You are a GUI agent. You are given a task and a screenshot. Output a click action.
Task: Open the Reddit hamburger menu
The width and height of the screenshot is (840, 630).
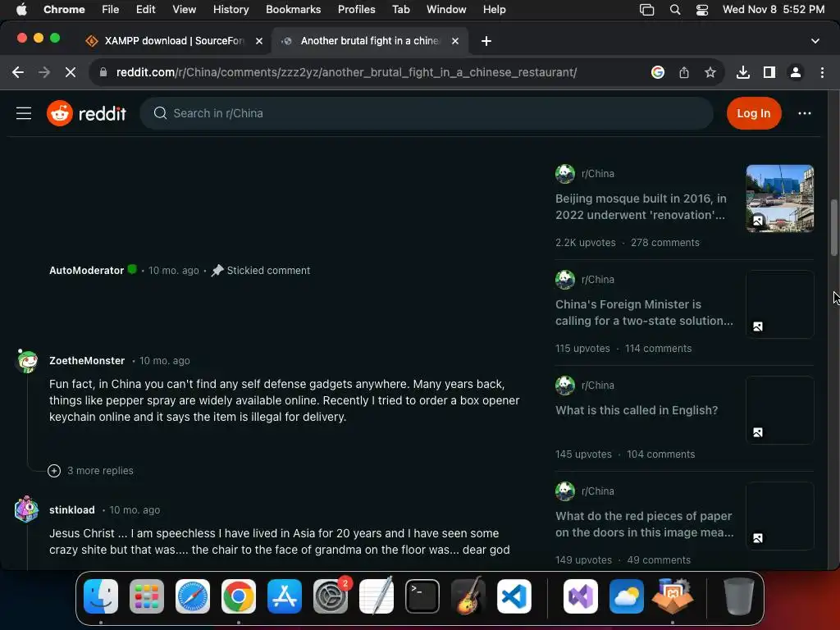coord(24,113)
